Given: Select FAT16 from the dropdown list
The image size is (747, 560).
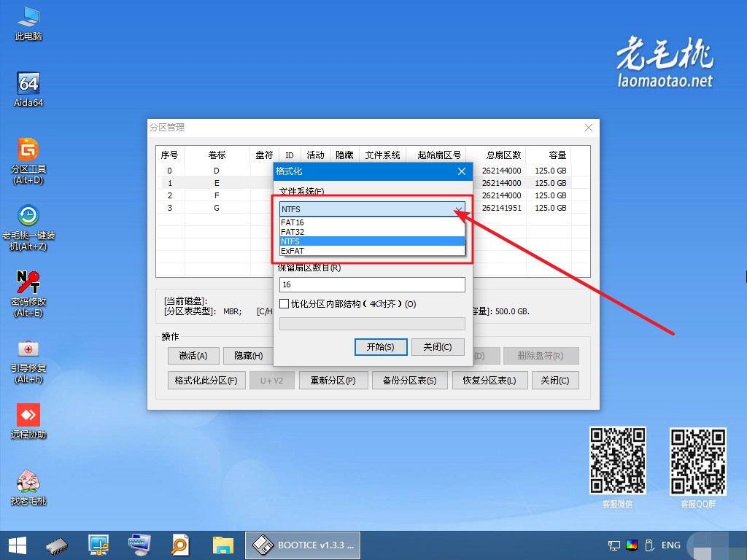Looking at the screenshot, I should [372, 222].
